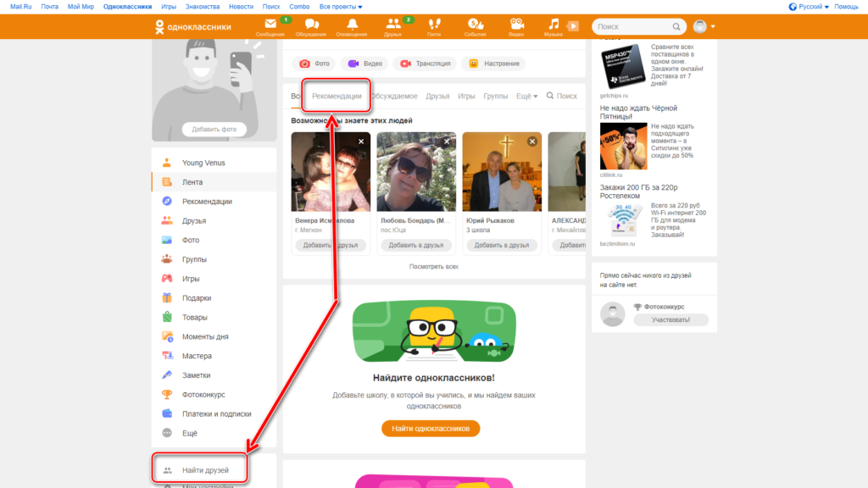Viewport: 868px width, 488px height.
Task: Expand the Ещё dropdown in feed tabs
Action: pos(526,97)
